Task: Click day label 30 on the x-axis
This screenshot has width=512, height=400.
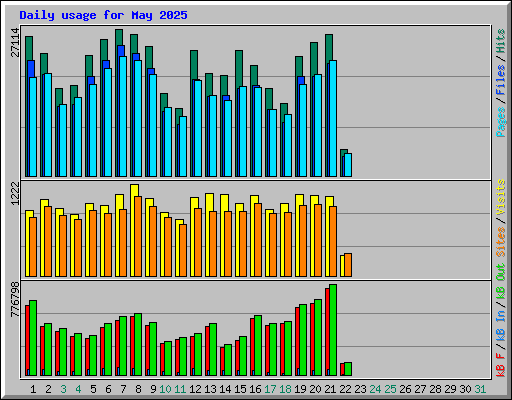Action: click(465, 389)
